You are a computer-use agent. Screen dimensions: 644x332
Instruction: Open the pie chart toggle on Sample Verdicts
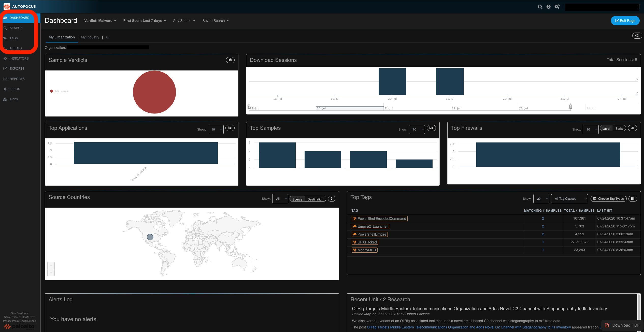(x=230, y=60)
